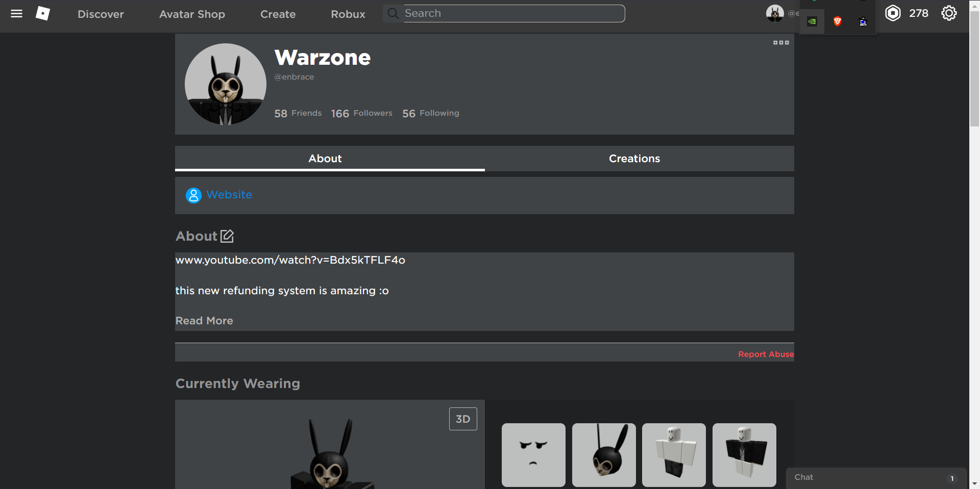Open the hamburger navigation menu
Image resolution: width=980 pixels, height=489 pixels.
coord(16,13)
